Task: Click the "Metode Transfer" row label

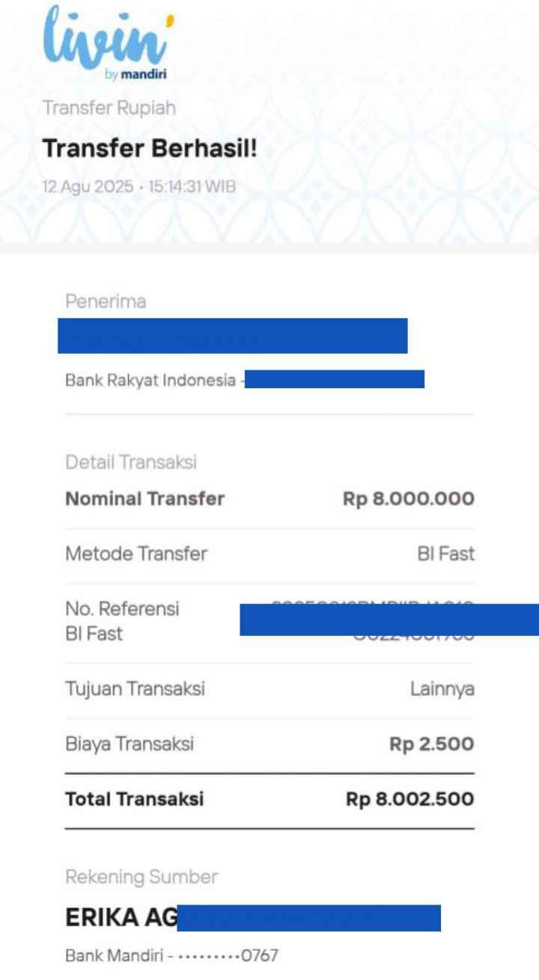Action: pos(136,554)
